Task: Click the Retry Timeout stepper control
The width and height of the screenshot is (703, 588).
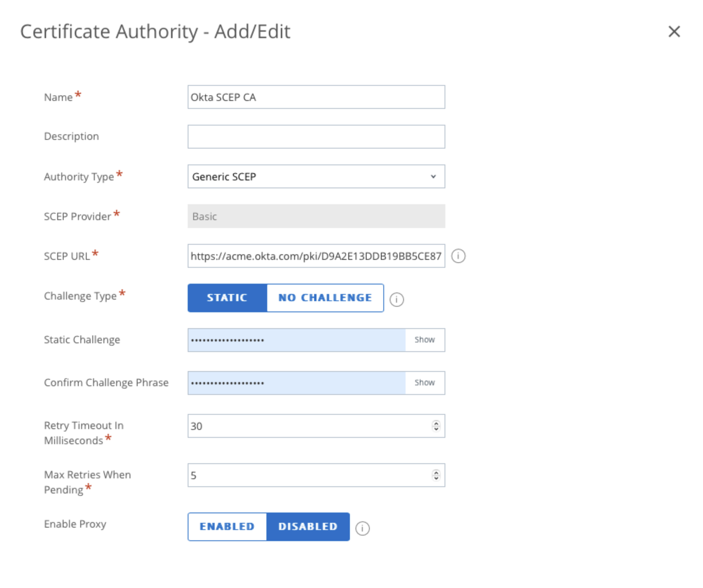Action: pos(436,426)
